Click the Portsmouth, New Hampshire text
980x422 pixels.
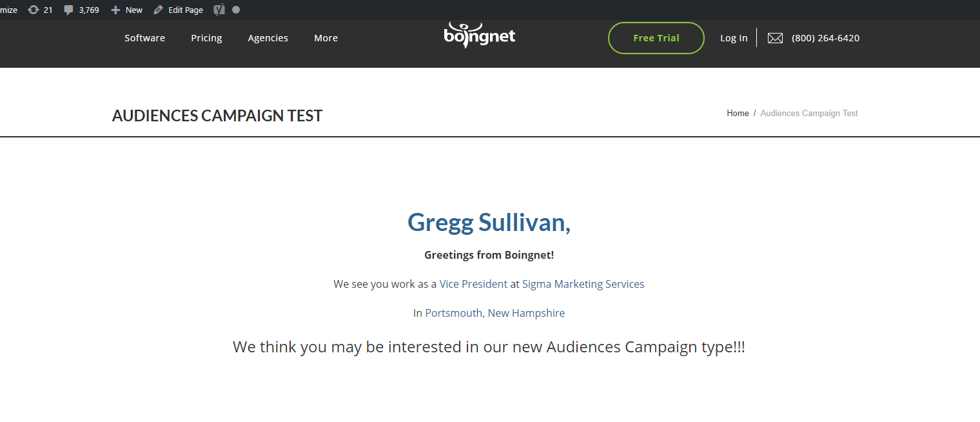click(495, 313)
